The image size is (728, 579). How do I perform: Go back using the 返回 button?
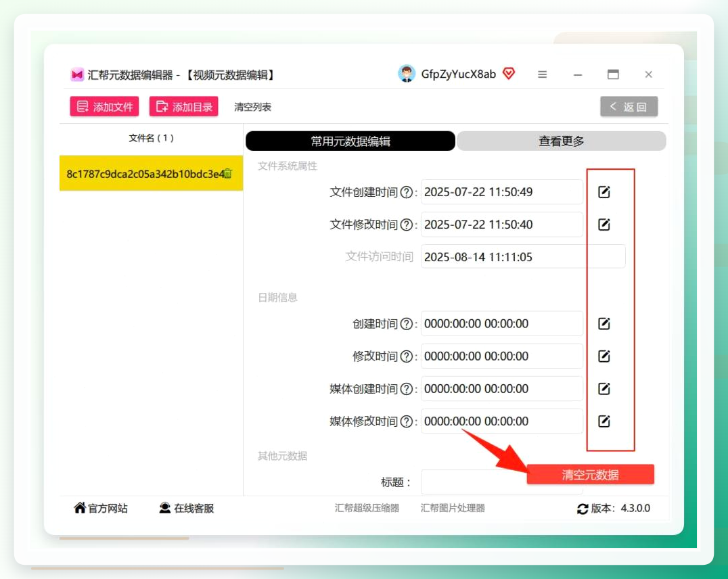(x=629, y=107)
